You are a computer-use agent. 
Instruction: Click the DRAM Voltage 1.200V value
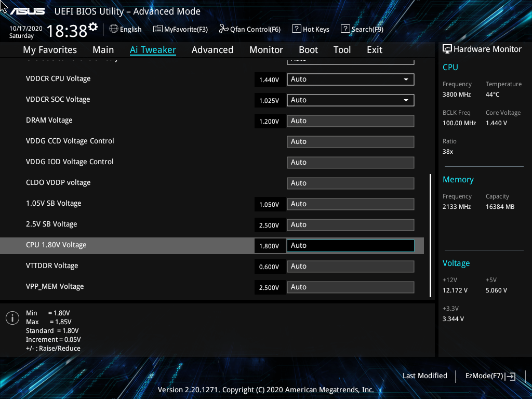click(x=269, y=122)
